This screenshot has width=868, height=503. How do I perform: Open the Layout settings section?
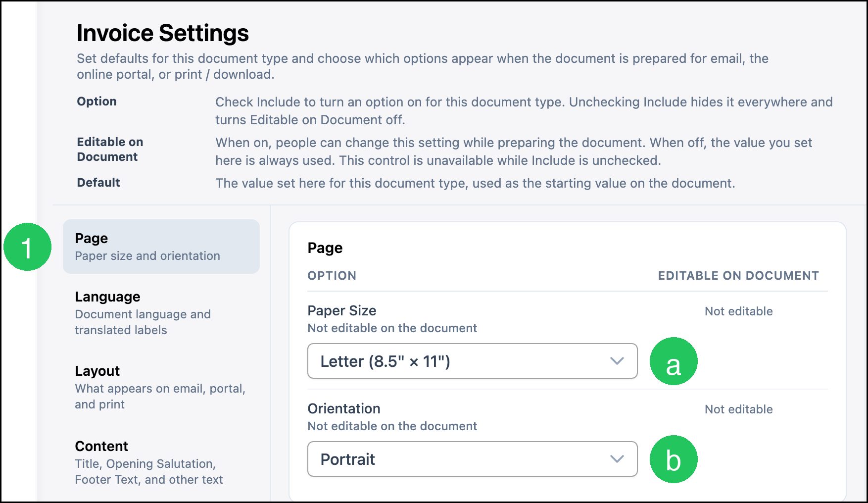click(161, 387)
